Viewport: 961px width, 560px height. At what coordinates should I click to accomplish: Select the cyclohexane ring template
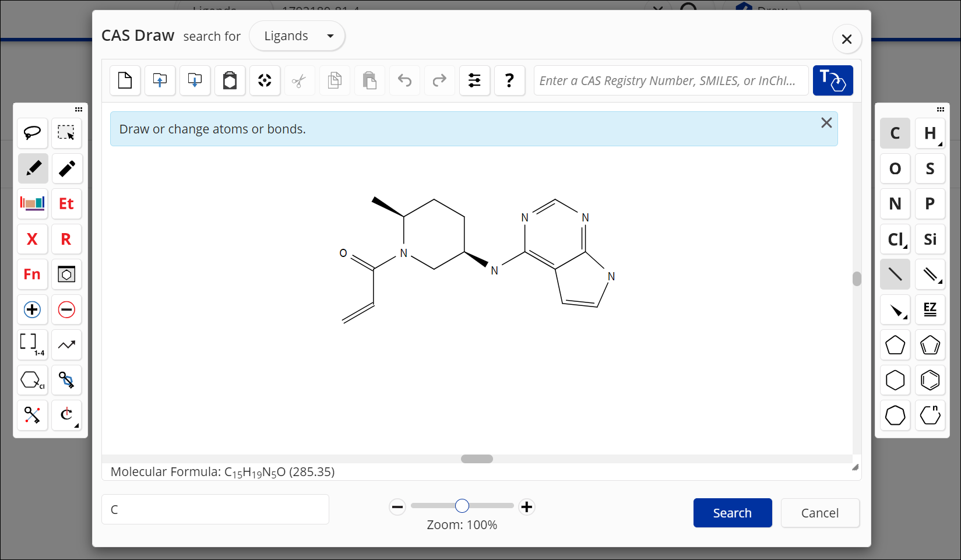[x=895, y=381]
